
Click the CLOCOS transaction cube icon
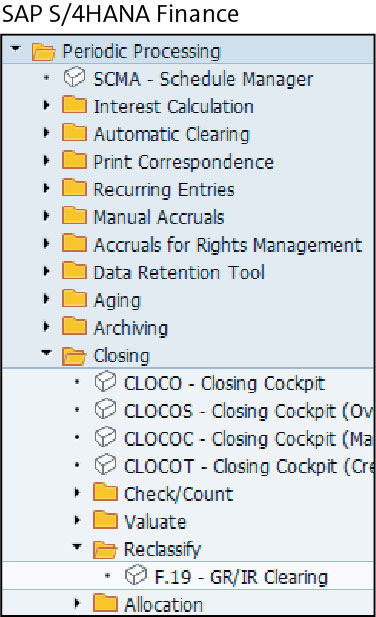point(105,409)
